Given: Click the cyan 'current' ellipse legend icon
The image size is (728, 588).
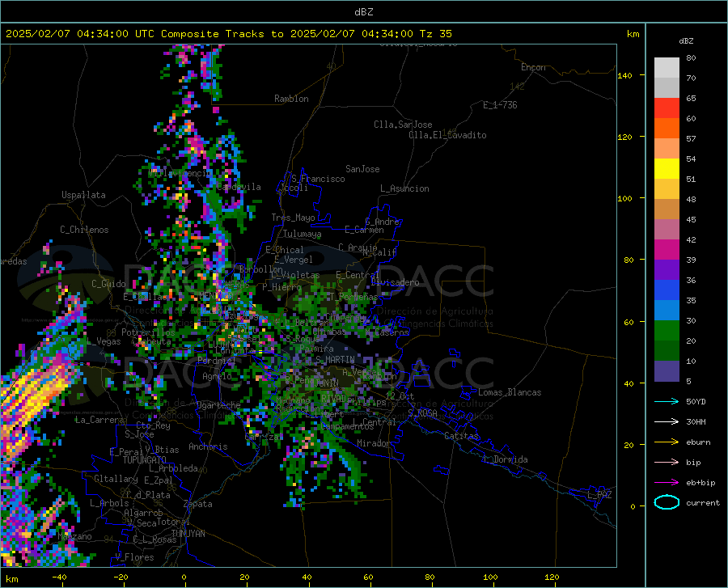Looking at the screenshot, I should pyautogui.click(x=667, y=502).
